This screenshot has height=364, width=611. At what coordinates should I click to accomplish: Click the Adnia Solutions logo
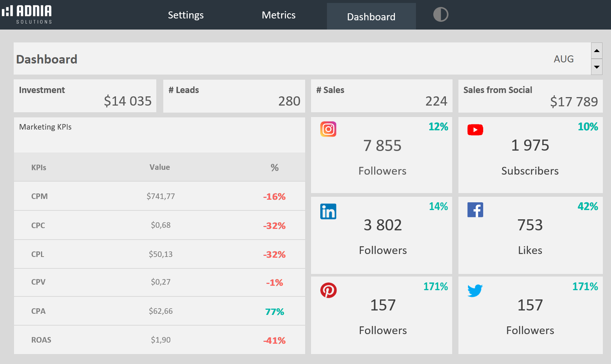(27, 15)
